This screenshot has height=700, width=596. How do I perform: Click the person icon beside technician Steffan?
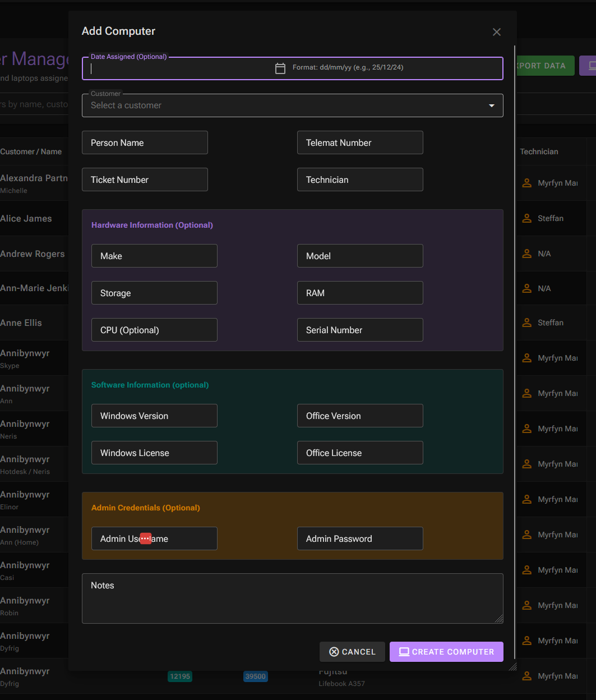[526, 218]
